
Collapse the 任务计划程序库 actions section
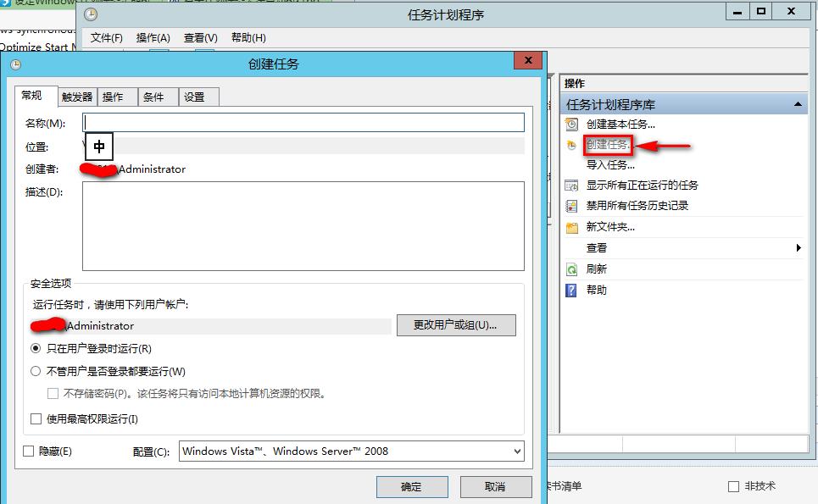(798, 104)
